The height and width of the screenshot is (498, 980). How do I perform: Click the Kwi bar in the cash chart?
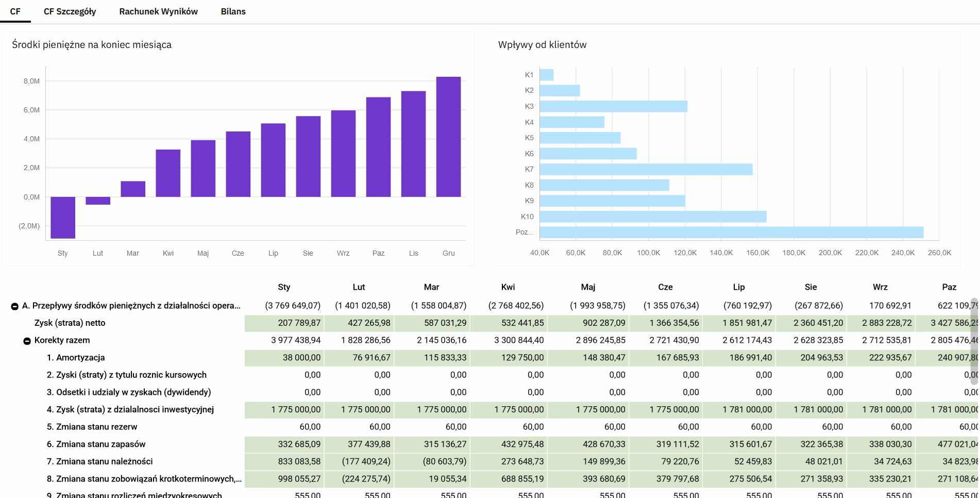pos(168,173)
